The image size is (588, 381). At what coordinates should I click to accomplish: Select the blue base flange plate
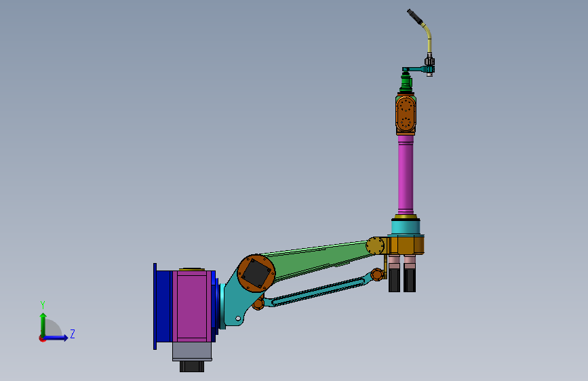click(155, 306)
